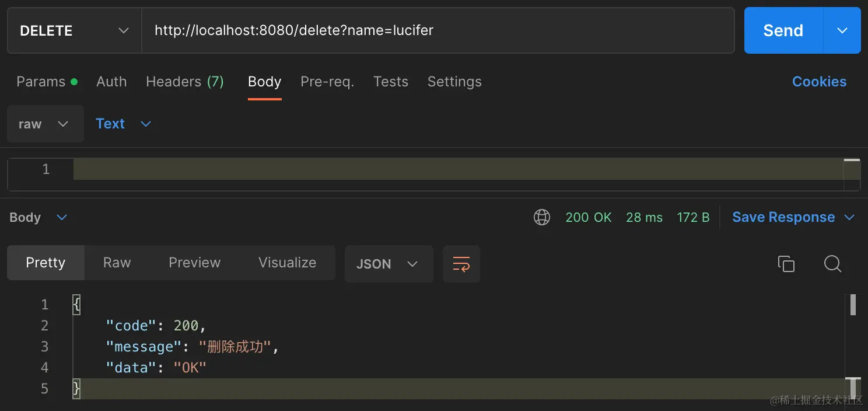Screen dimensions: 868x411
Task: Select the Visualize response tab
Action: (287, 263)
